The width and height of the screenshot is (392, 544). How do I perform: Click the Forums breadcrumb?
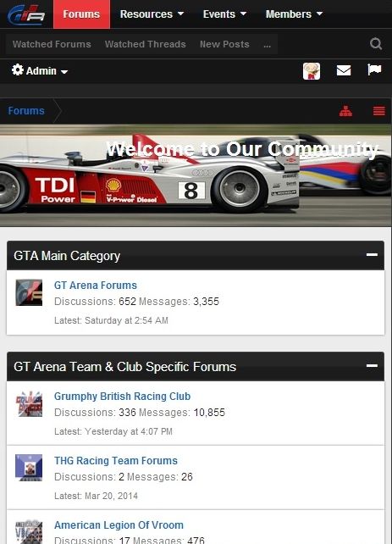tap(26, 111)
